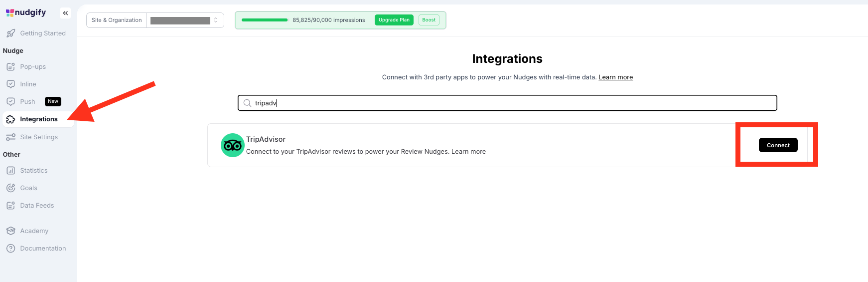Click the TripAdvisor integration title

click(266, 139)
